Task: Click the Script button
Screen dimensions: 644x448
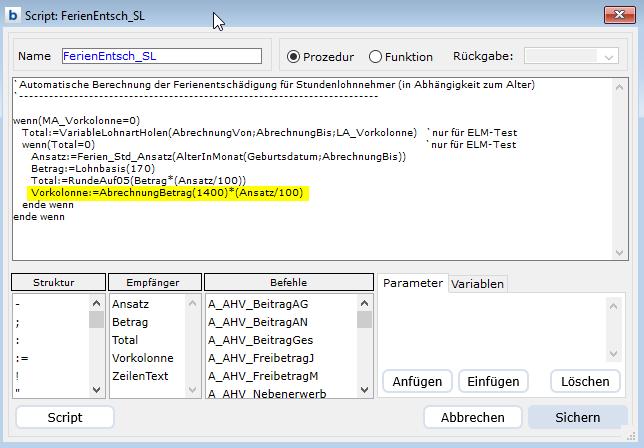Action: pos(65,417)
